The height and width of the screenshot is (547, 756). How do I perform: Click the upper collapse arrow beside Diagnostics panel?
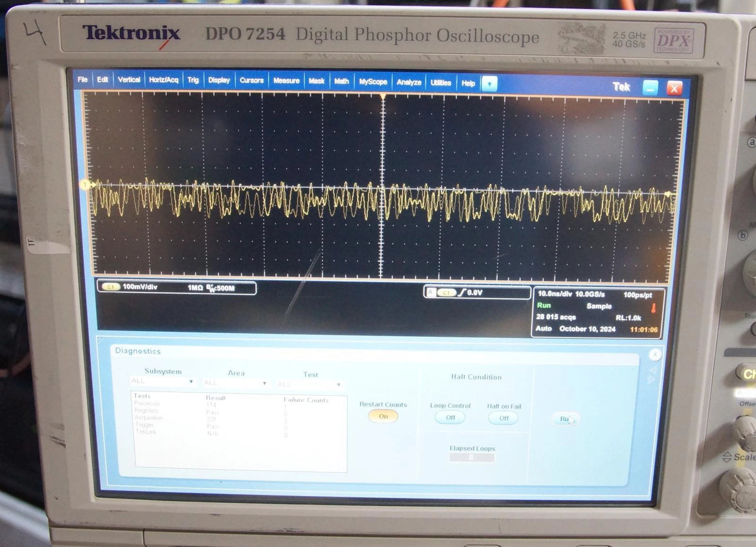[653, 369]
